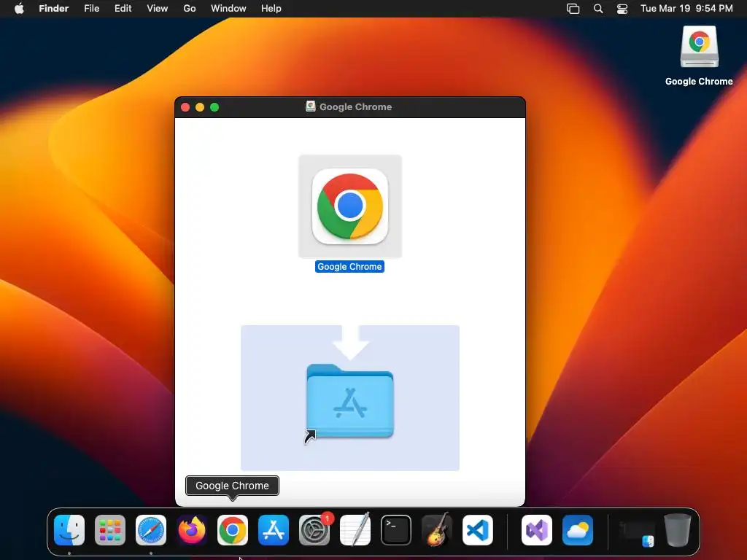Open Finder from the Dock
Screen dimensions: 747x560
69,530
